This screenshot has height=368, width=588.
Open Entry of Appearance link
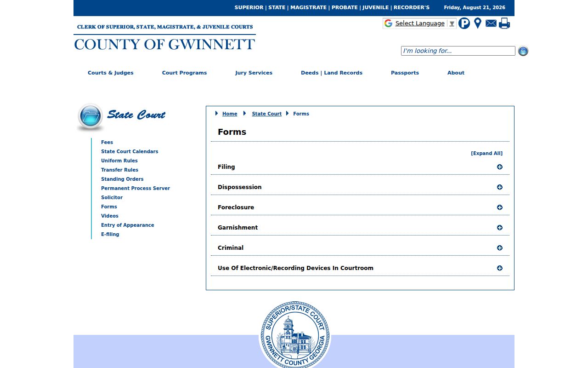point(128,225)
